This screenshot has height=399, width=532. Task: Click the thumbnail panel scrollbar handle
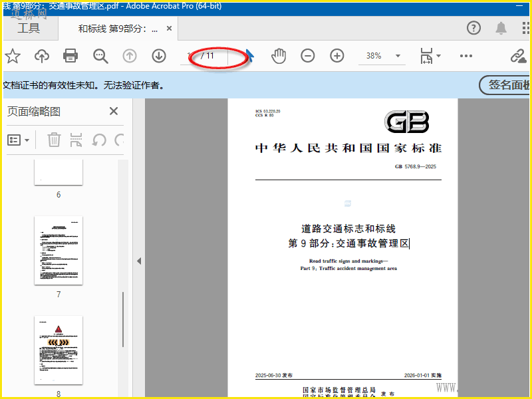coord(123,319)
